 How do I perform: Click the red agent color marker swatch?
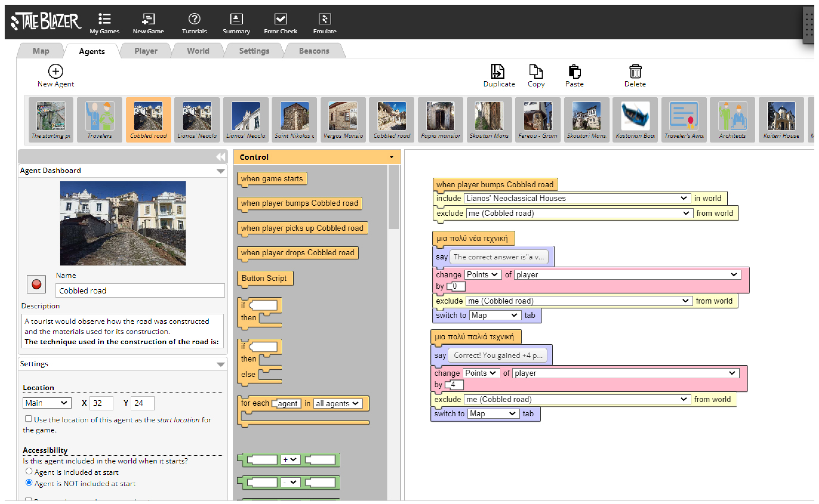[36, 284]
